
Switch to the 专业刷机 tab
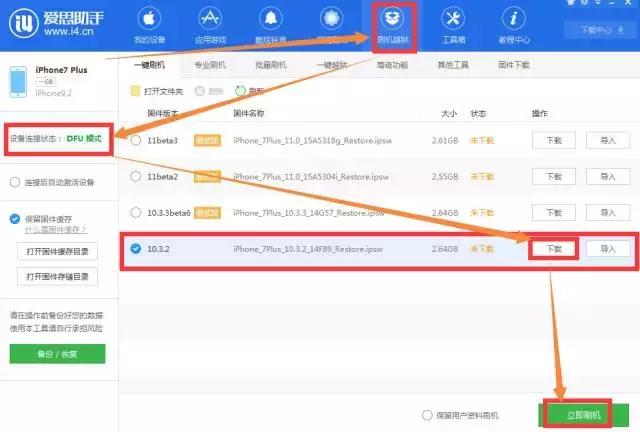[x=210, y=65]
